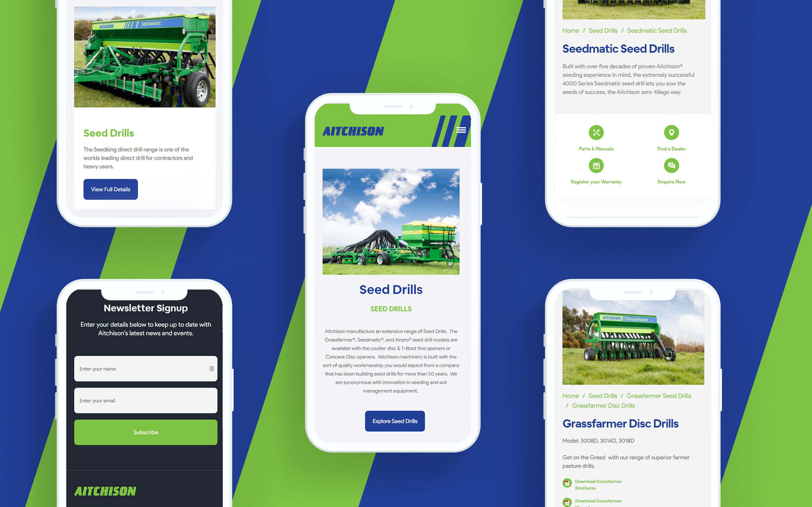Click the Enter your email input field
812x507 pixels.
(146, 400)
